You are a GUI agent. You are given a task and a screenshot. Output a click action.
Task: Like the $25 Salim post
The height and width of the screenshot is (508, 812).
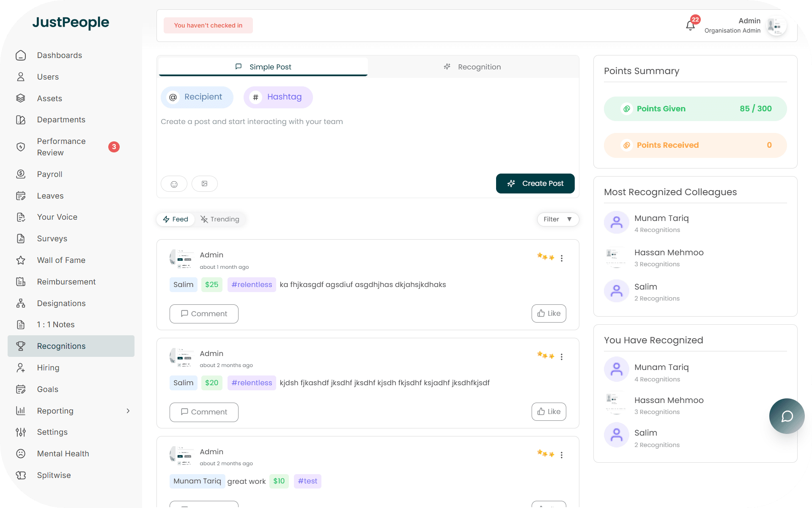click(549, 313)
